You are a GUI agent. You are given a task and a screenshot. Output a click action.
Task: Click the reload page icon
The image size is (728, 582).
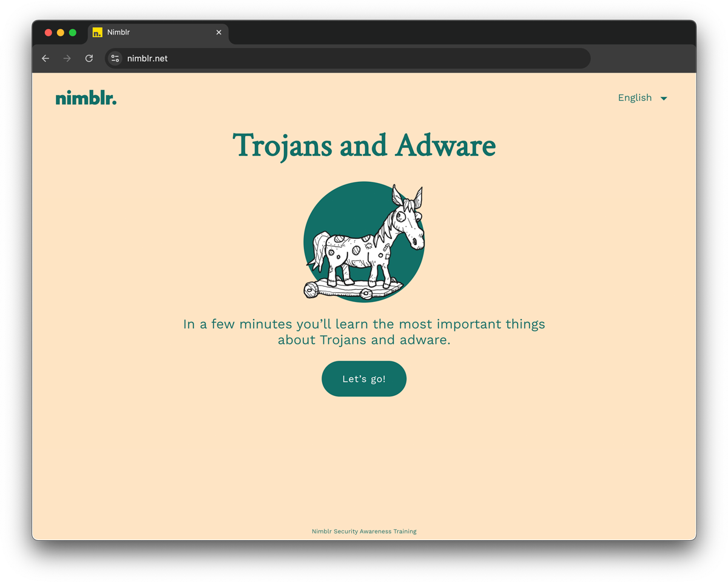point(89,58)
